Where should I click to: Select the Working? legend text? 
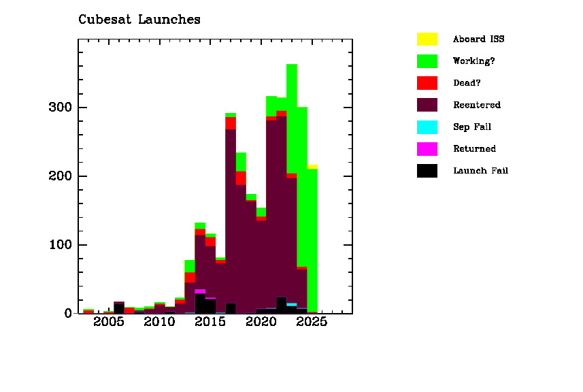click(473, 61)
